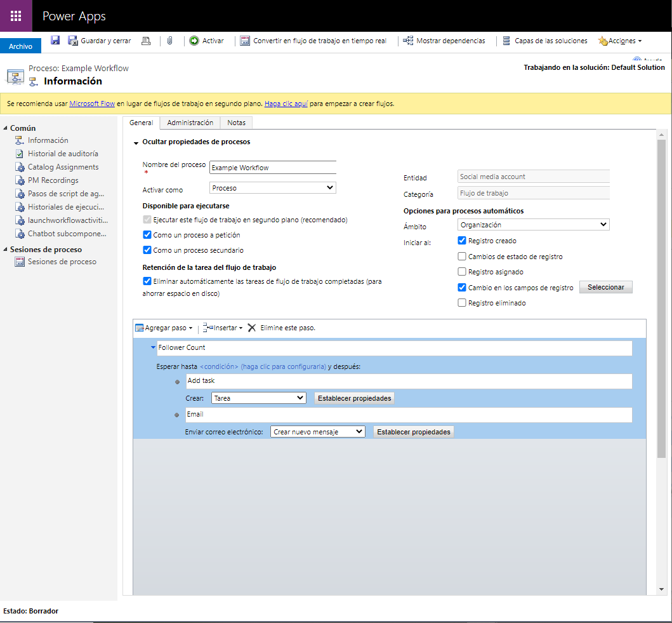Click the Save floppy disk icon

55,40
